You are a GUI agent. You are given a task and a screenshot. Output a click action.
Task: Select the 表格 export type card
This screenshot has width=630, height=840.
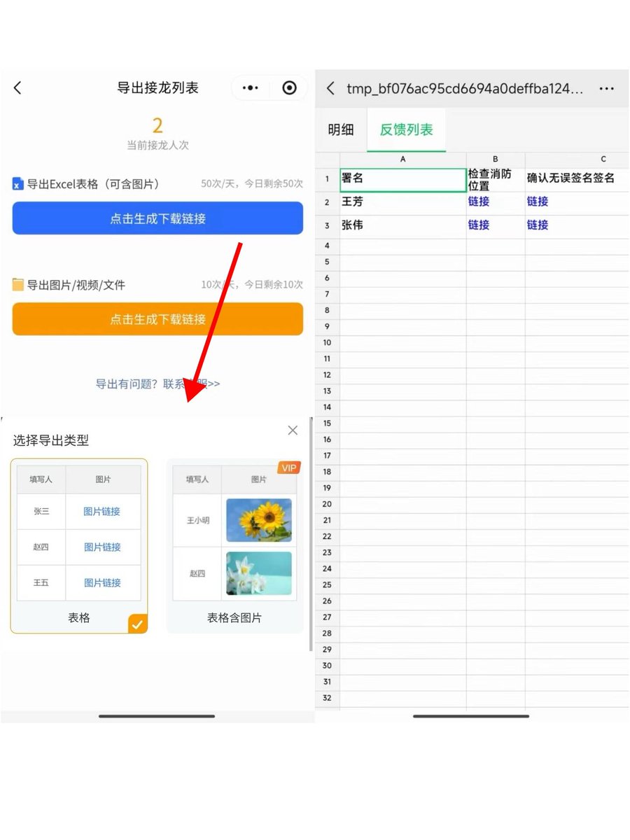click(x=79, y=546)
